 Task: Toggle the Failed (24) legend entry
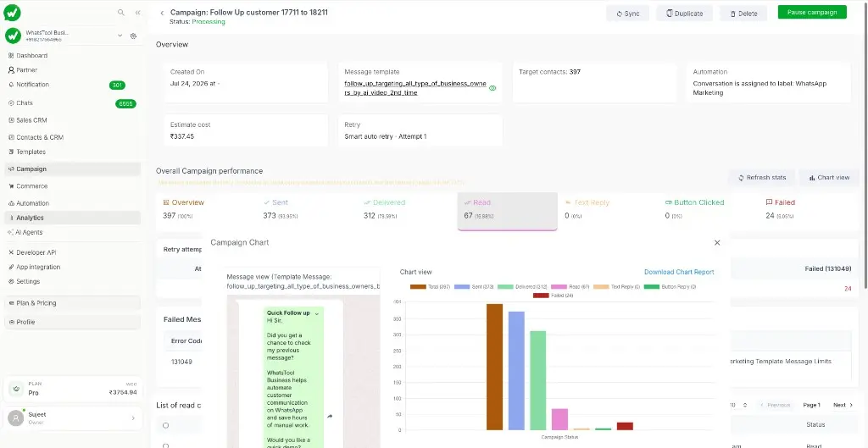point(553,296)
